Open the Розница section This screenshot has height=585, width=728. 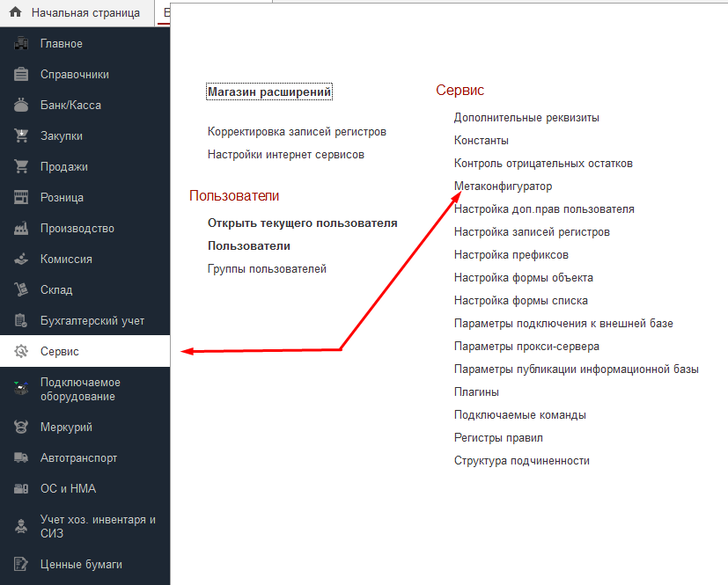point(85,197)
